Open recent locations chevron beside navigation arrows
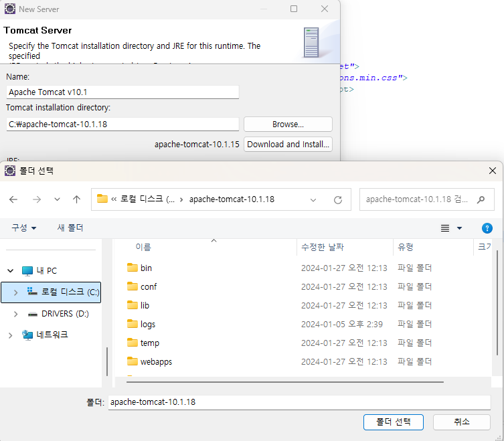The image size is (504, 441). coord(57,199)
